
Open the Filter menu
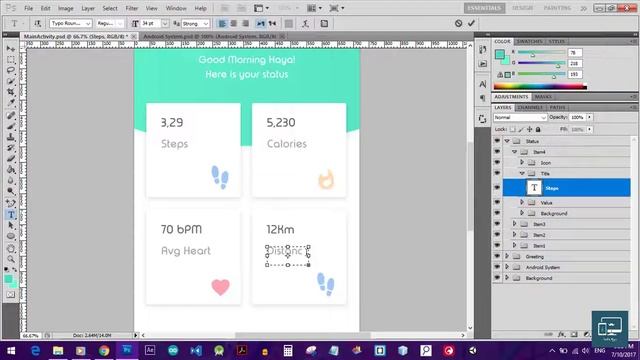[x=131, y=8]
